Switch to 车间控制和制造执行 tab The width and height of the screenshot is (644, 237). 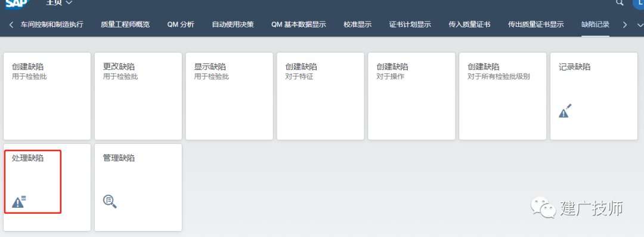pos(52,24)
